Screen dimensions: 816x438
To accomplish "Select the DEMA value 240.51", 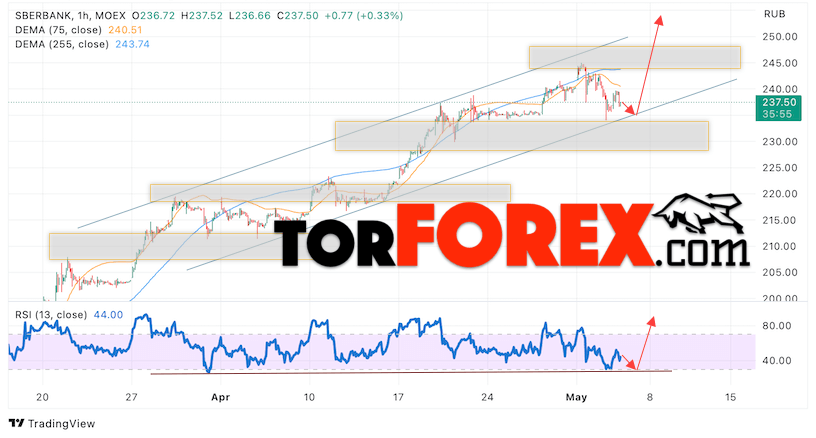I will pos(125,30).
